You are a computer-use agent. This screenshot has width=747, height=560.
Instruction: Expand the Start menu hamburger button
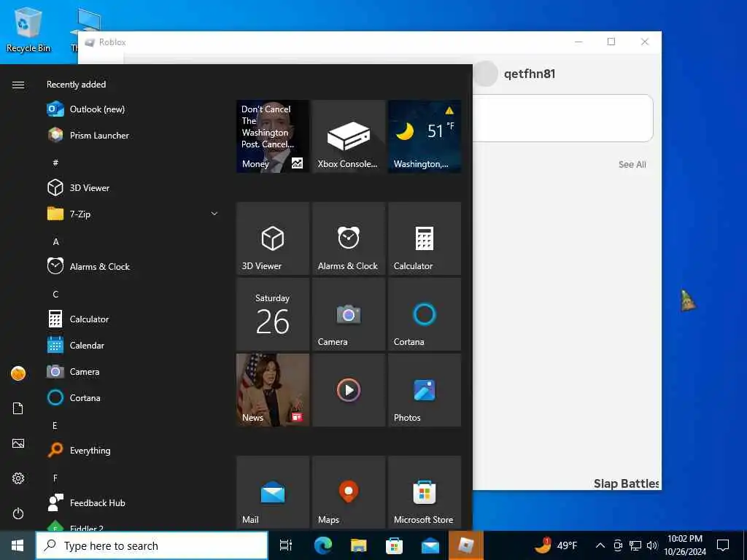click(x=18, y=85)
